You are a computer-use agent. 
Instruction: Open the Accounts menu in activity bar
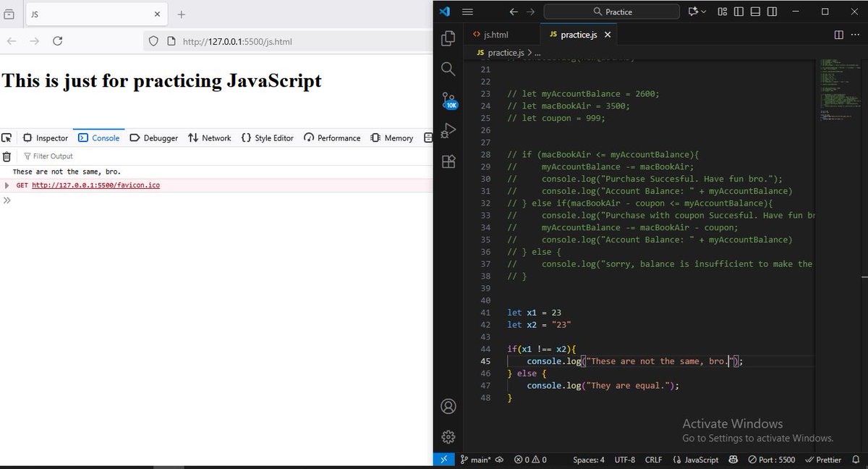click(x=448, y=406)
